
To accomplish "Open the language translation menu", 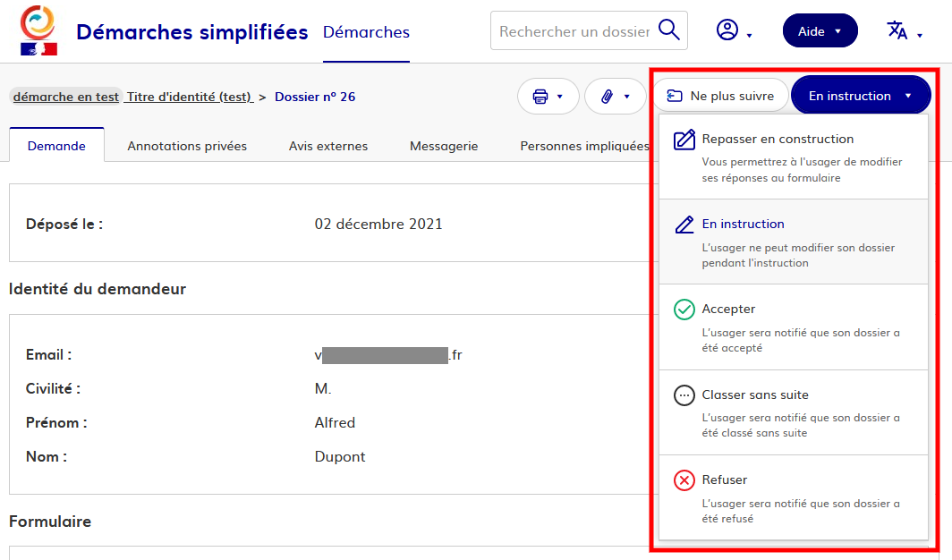I will [904, 30].
